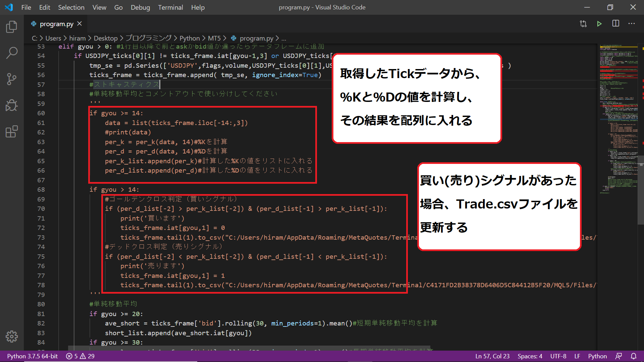Viewport: 644px width, 362px height.
Task: Open the notifications bell
Action: click(633, 356)
